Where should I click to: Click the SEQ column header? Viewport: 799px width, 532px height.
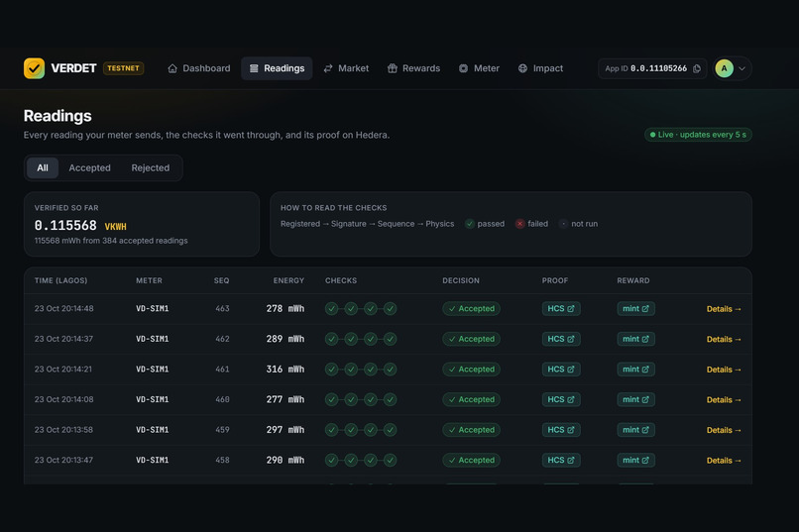pos(221,280)
